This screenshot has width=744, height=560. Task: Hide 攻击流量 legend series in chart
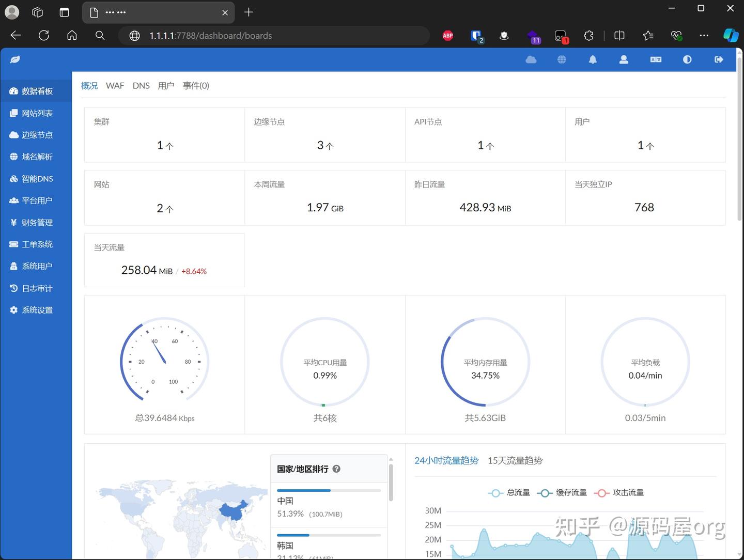619,493
